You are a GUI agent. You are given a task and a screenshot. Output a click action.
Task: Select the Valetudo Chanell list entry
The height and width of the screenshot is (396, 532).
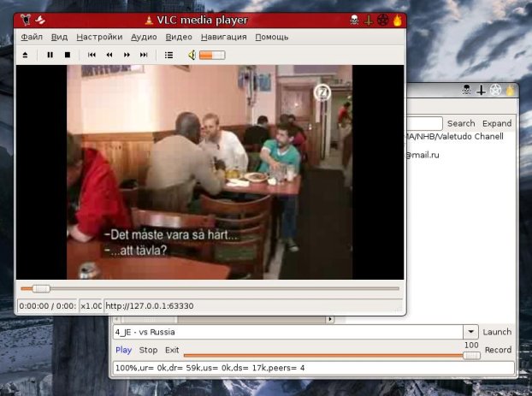click(455, 136)
